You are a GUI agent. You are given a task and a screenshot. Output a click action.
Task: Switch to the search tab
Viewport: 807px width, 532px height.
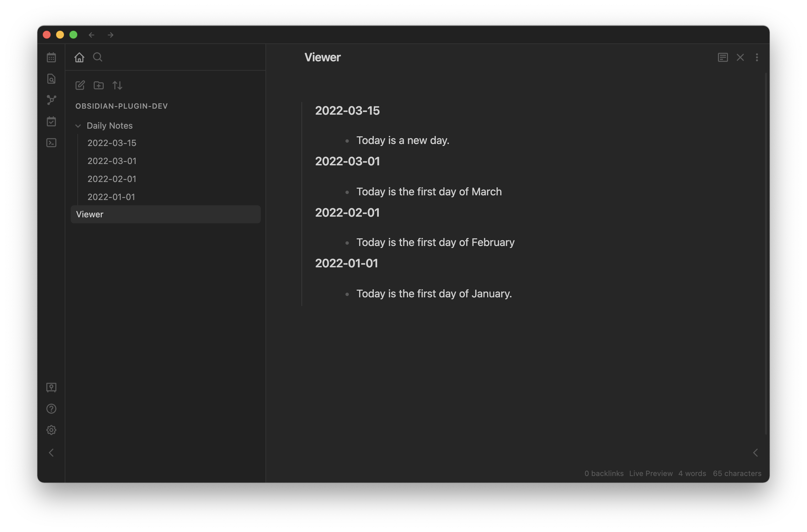pos(98,57)
